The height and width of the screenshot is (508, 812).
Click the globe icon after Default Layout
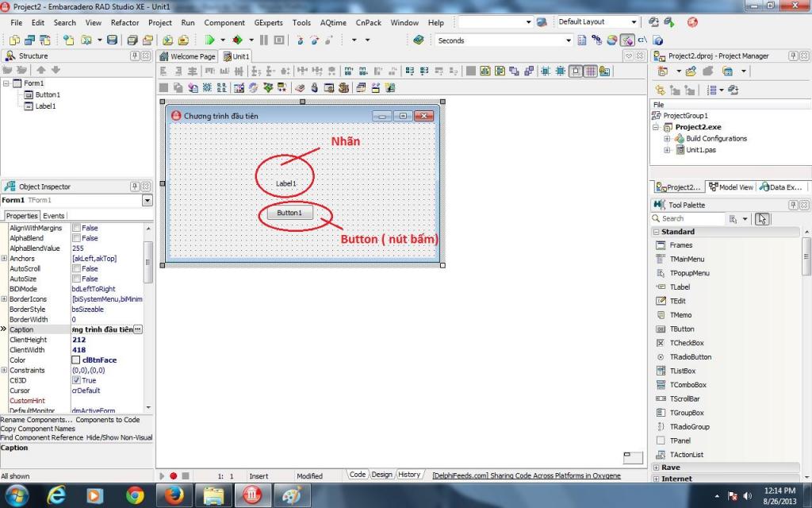coord(692,22)
